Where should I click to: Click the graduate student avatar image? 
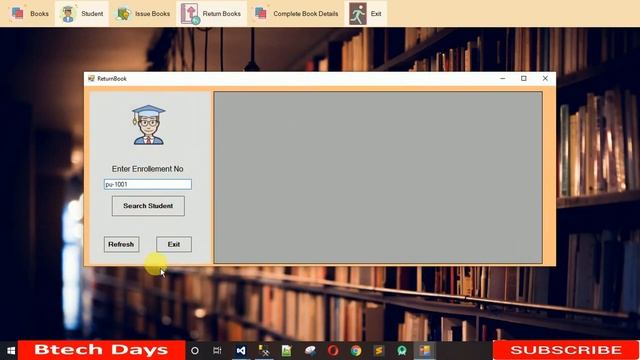pos(148,125)
